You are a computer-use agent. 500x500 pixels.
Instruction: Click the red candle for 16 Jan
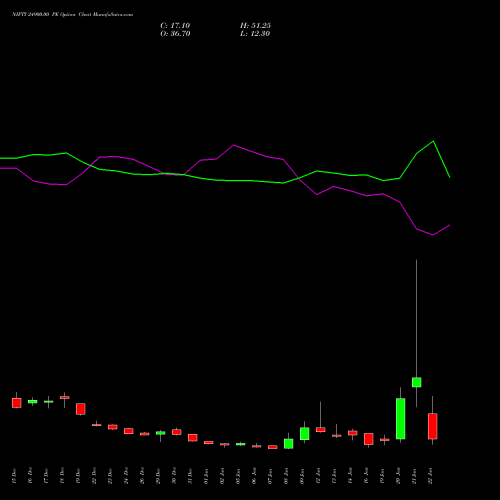point(369,439)
